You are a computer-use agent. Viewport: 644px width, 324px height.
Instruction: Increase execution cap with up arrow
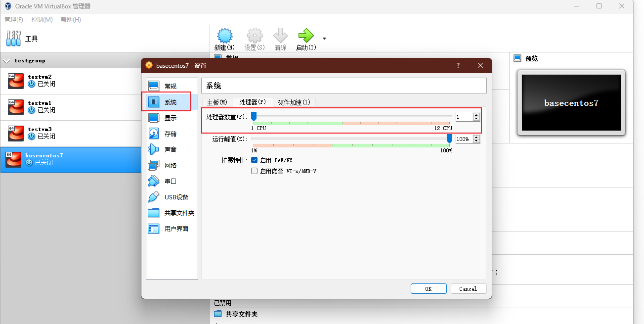click(476, 137)
